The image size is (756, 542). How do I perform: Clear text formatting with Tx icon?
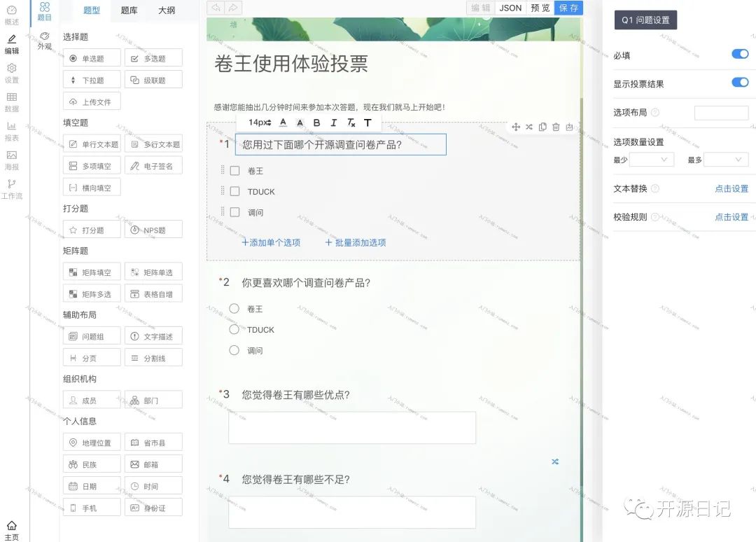point(351,123)
